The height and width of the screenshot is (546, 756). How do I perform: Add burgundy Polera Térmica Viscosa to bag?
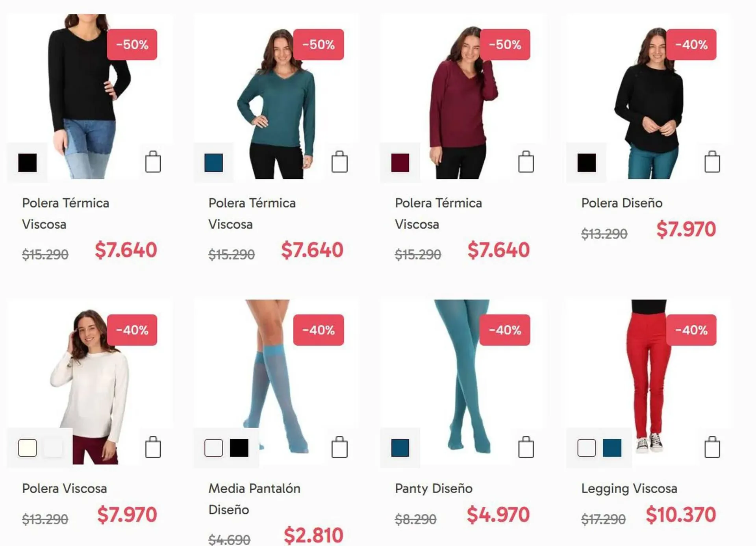[526, 162]
